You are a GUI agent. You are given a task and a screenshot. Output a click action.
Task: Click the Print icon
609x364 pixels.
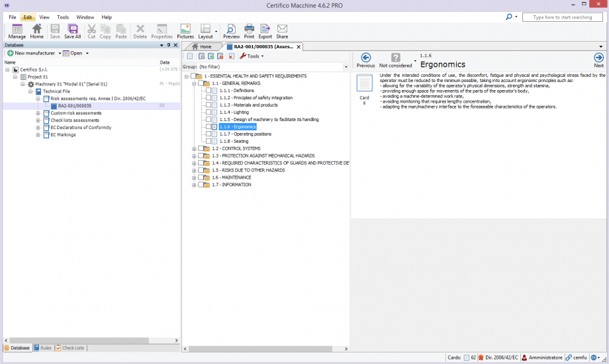[x=249, y=31]
